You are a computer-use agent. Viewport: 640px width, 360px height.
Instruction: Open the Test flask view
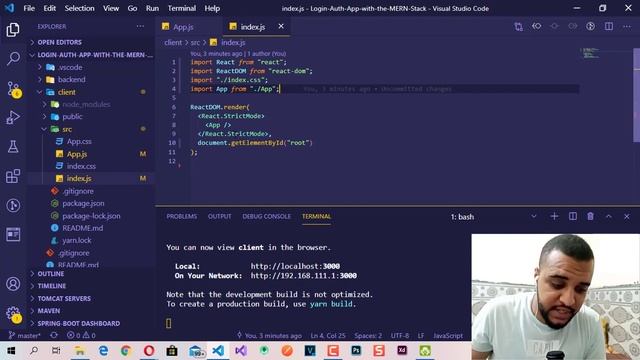tap(13, 147)
